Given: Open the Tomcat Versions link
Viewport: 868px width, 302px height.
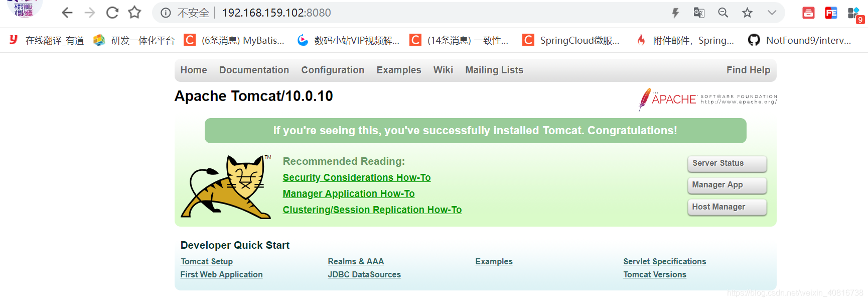Looking at the screenshot, I should click(655, 274).
